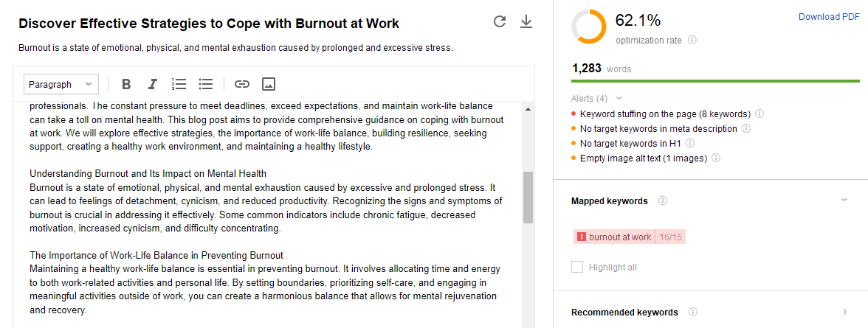Click the refresh icon beside the title
Image resolution: width=868 pixels, height=328 pixels.
500,21
